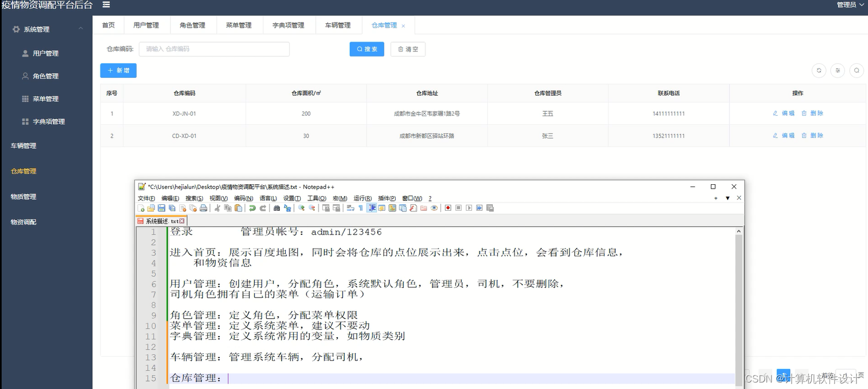Open the 编辑(E) menu in Notepad++
This screenshot has height=389, width=868.
[170, 198]
